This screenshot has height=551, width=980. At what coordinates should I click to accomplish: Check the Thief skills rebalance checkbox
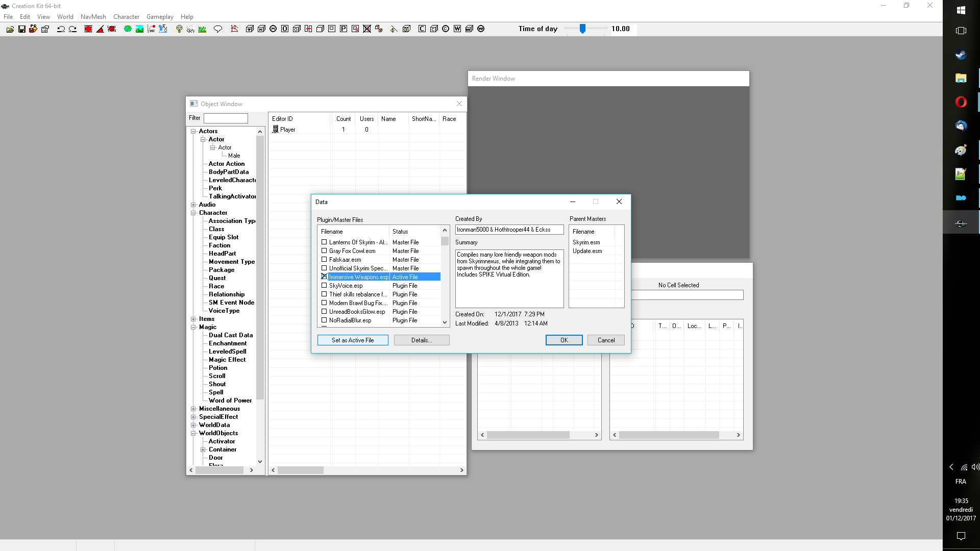pos(324,294)
